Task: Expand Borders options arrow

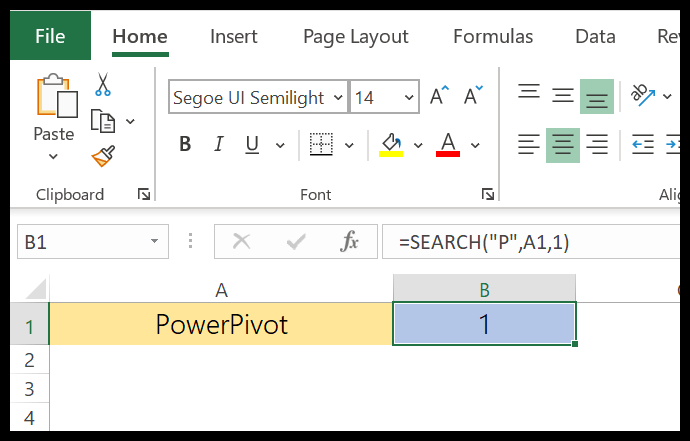Action: point(349,145)
